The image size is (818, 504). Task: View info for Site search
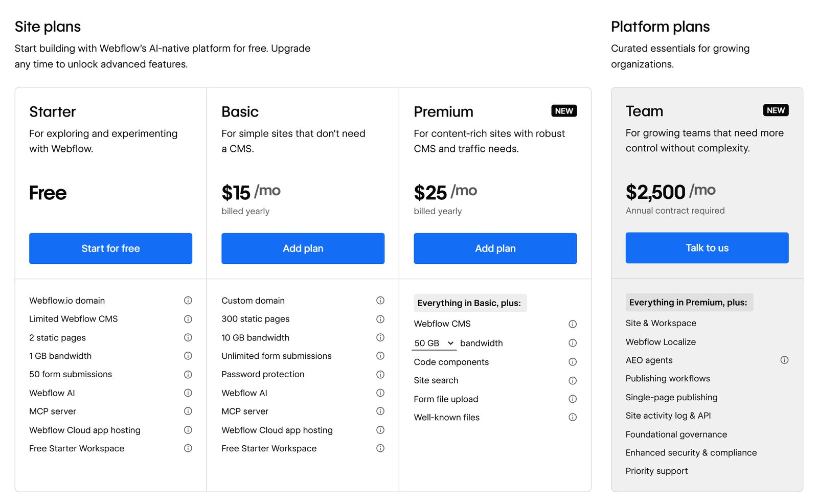pos(573,381)
